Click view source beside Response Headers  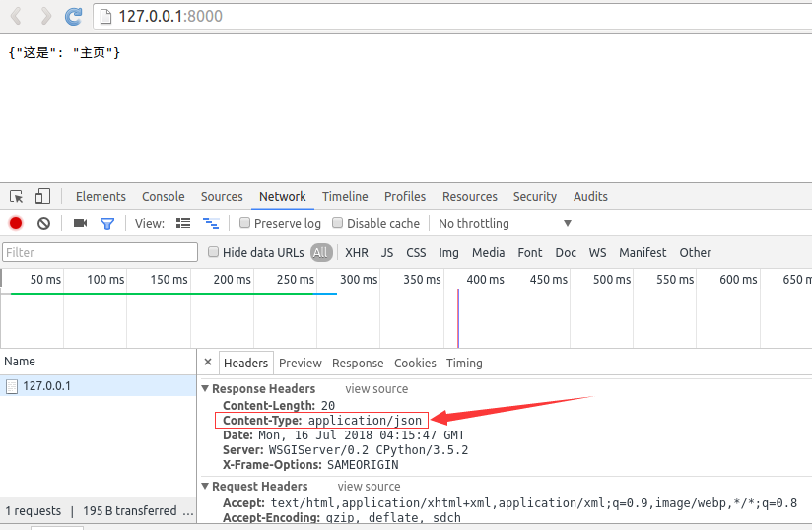pos(376,389)
